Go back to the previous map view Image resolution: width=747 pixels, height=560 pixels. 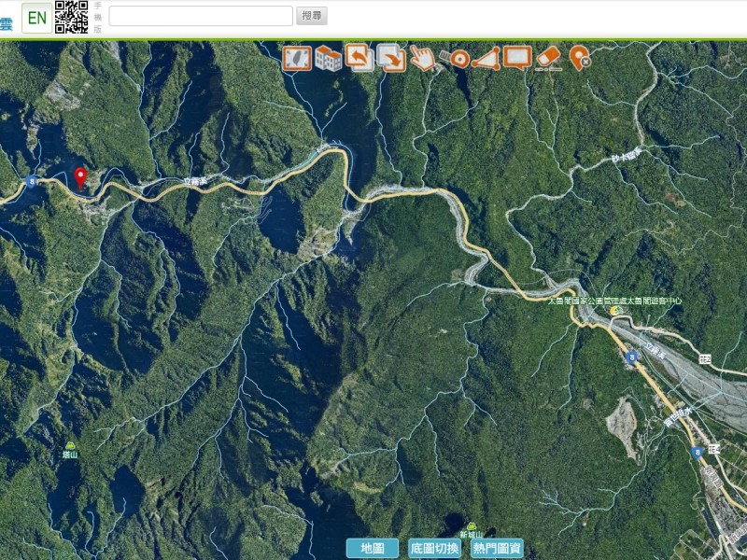click(359, 59)
